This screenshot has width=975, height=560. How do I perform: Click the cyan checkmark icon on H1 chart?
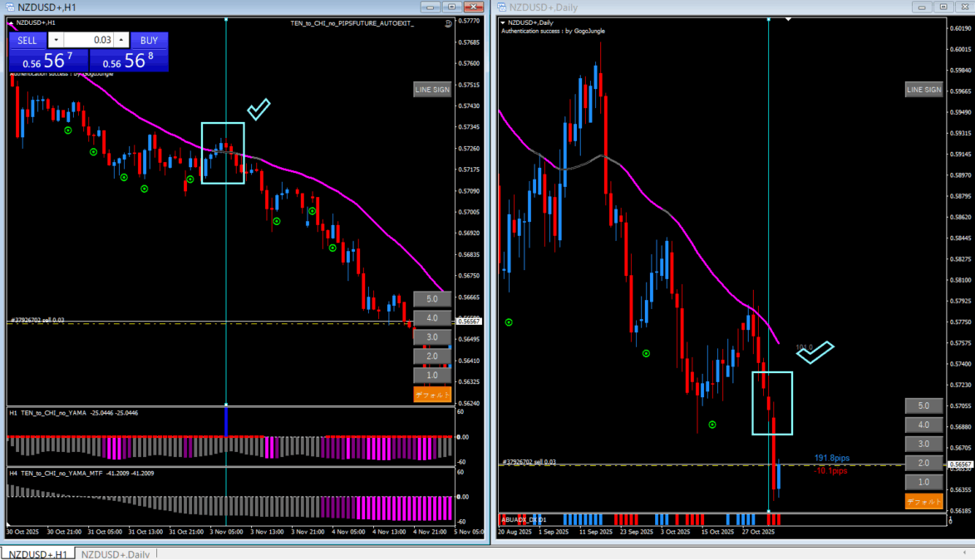259,109
